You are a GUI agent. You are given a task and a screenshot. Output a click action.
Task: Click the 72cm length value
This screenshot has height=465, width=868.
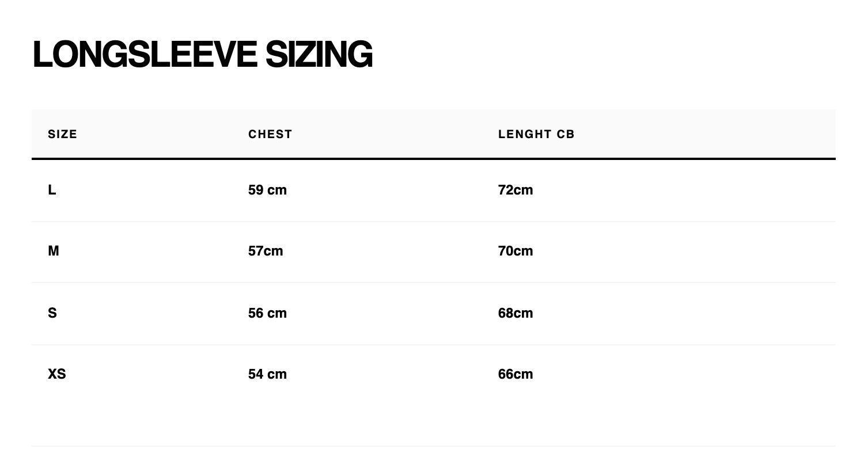(516, 190)
